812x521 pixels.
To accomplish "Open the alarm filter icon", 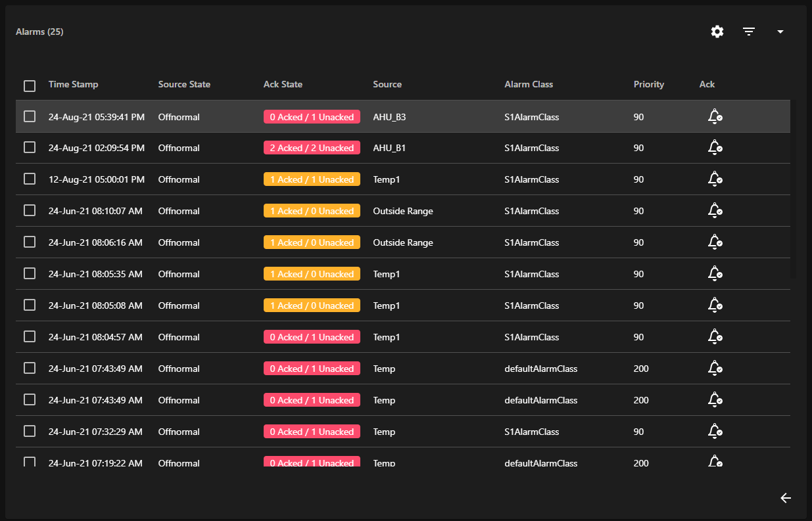I will (749, 32).
